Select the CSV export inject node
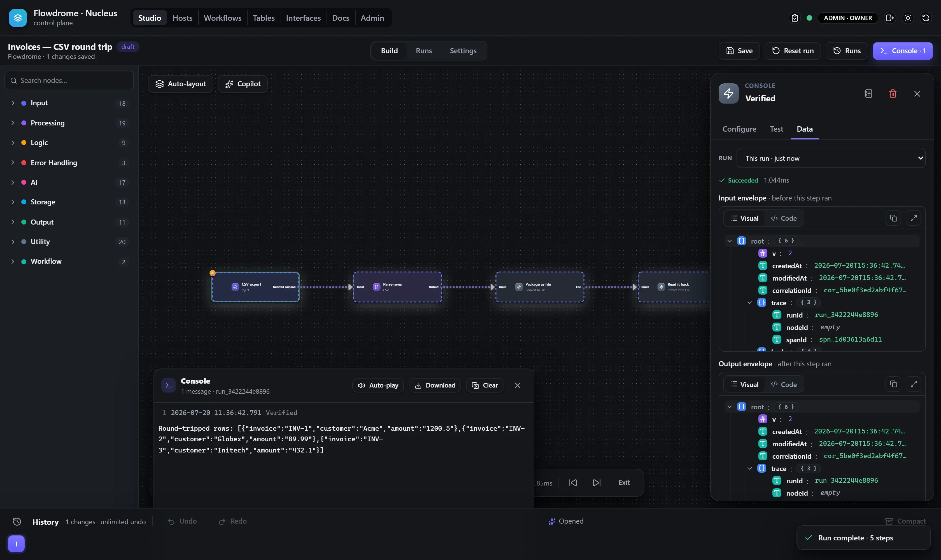The width and height of the screenshot is (941, 560). tap(255, 287)
